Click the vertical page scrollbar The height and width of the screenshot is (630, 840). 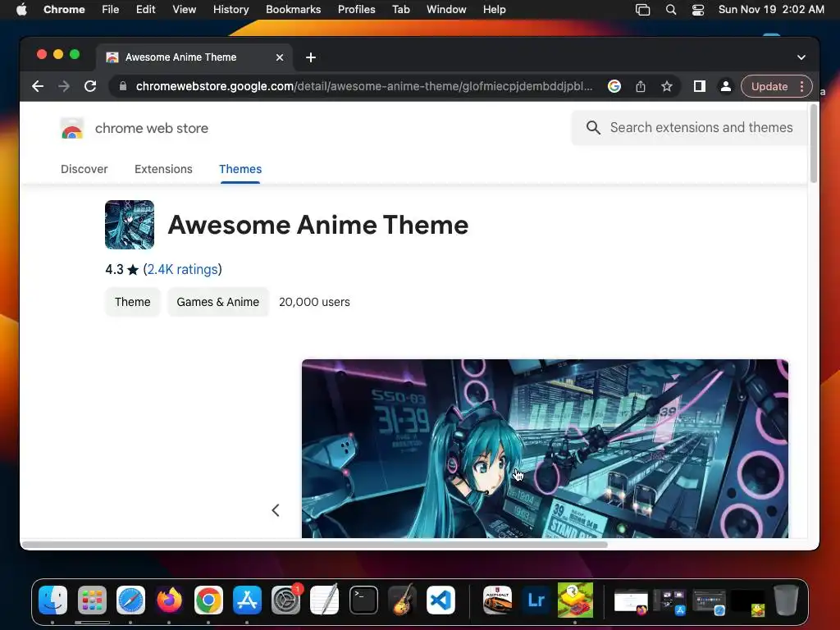tap(814, 144)
